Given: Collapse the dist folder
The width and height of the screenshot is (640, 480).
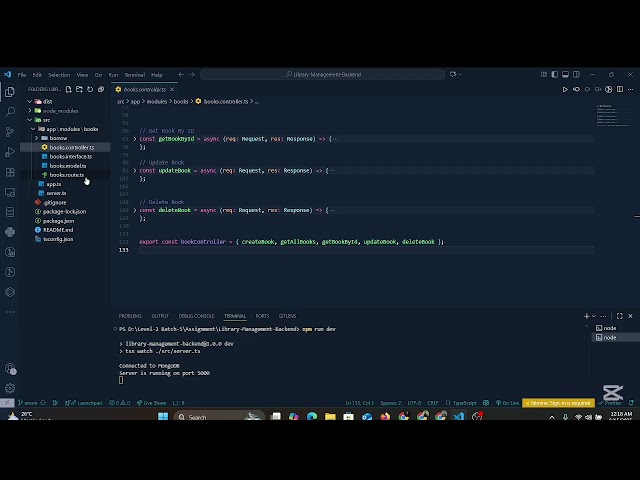Looking at the screenshot, I should pos(29,102).
